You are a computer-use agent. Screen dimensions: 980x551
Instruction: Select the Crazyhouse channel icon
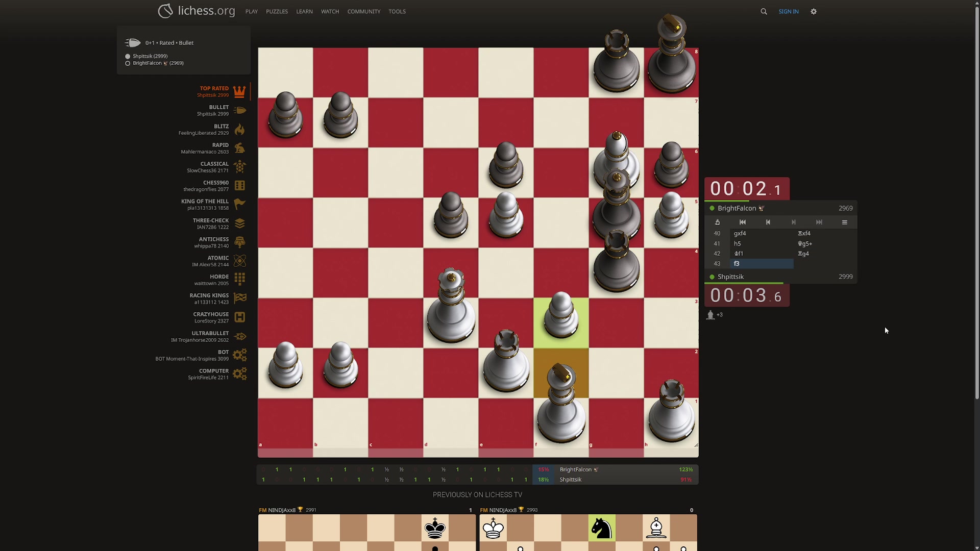coord(239,317)
